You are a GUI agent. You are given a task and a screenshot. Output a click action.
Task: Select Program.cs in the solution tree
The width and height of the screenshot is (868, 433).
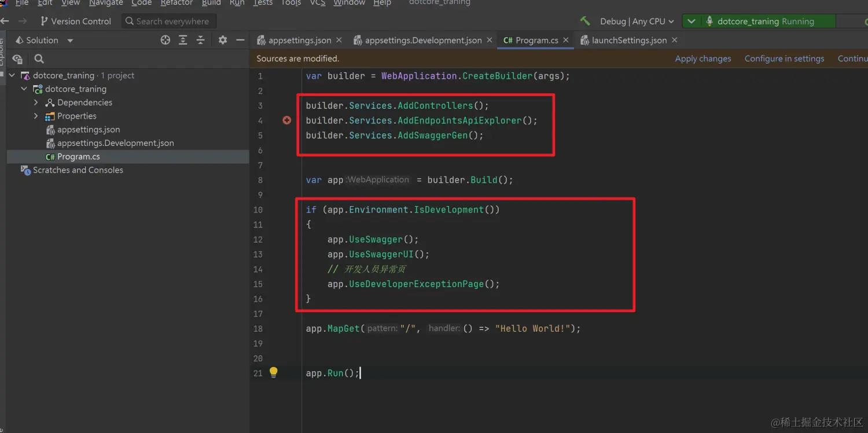pyautogui.click(x=78, y=156)
